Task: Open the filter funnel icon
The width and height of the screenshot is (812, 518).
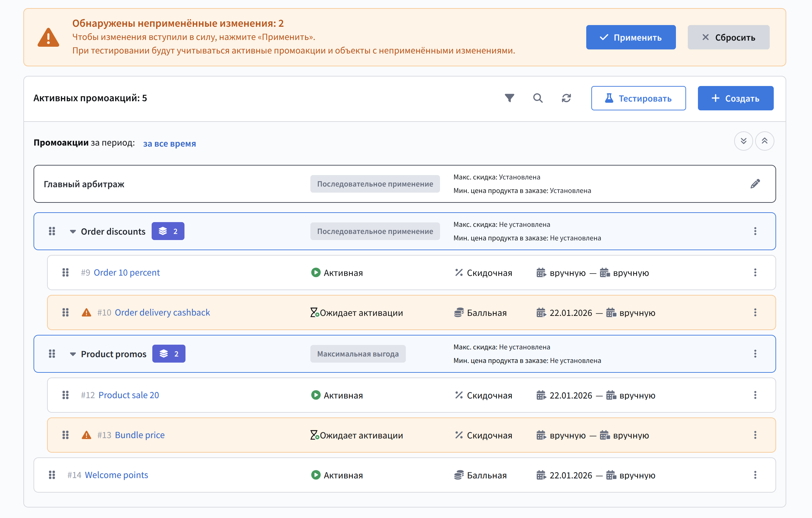Action: point(509,98)
